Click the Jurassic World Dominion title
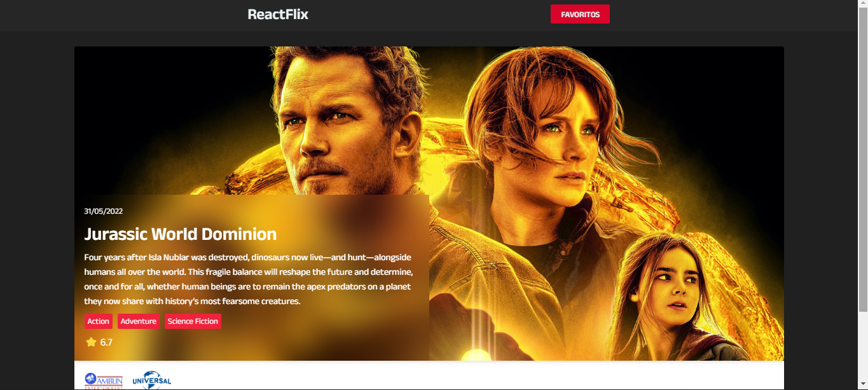Screen dimensions: 868x390 [x=181, y=234]
